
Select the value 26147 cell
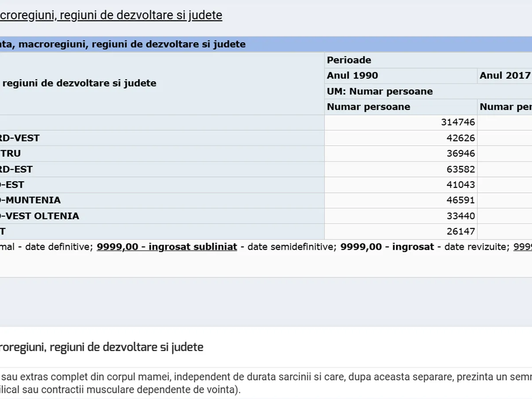[x=461, y=231]
